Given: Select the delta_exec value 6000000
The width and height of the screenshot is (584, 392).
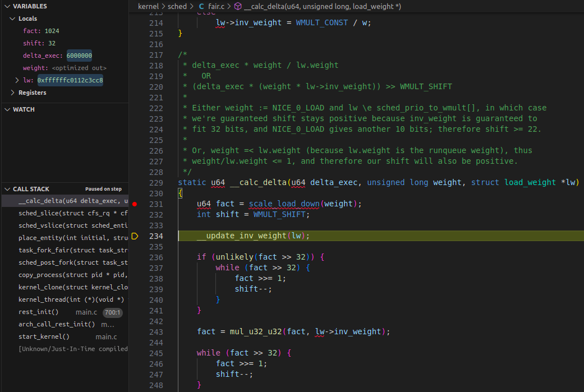Looking at the screenshot, I should coord(79,56).
